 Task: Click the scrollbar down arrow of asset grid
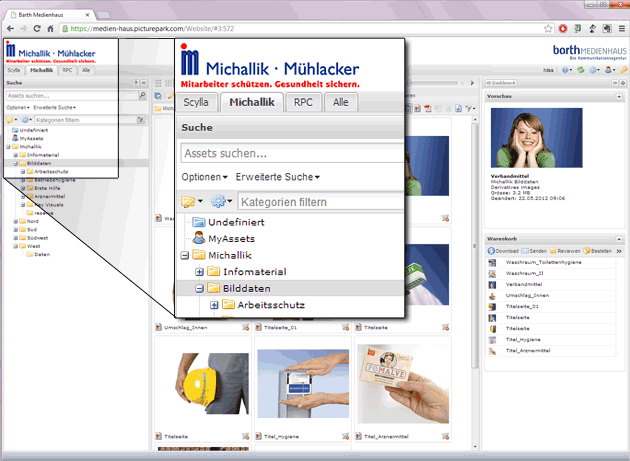tap(475, 447)
